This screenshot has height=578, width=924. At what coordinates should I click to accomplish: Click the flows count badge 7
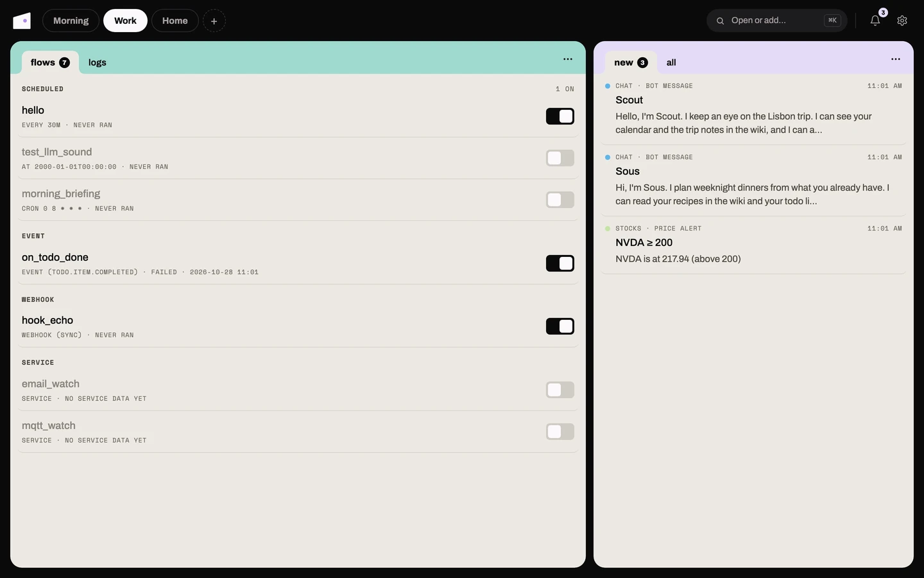click(x=64, y=62)
